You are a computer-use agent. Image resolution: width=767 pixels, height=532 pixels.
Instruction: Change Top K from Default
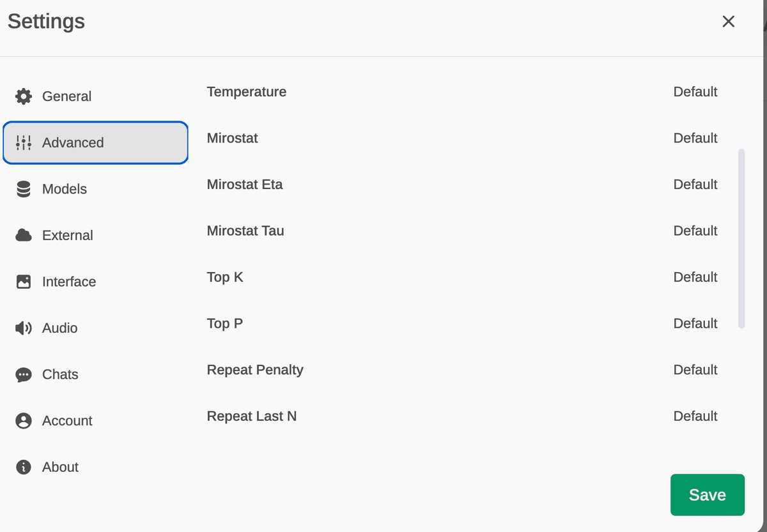695,277
